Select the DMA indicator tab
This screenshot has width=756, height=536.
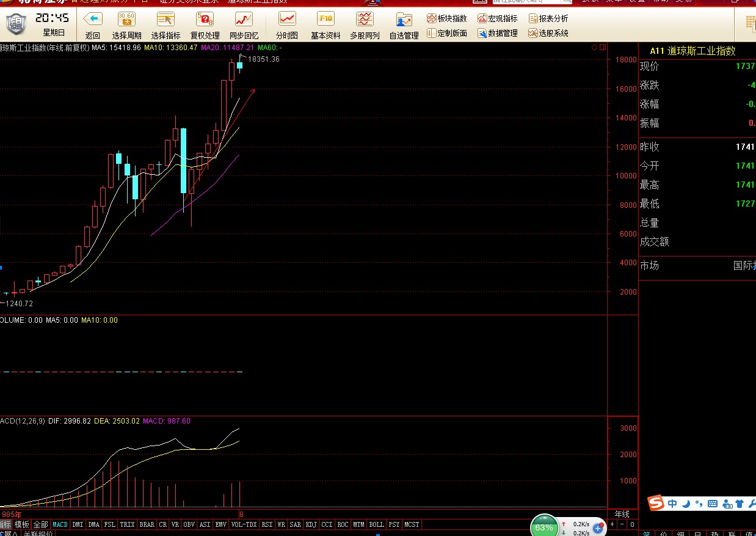tap(93, 524)
